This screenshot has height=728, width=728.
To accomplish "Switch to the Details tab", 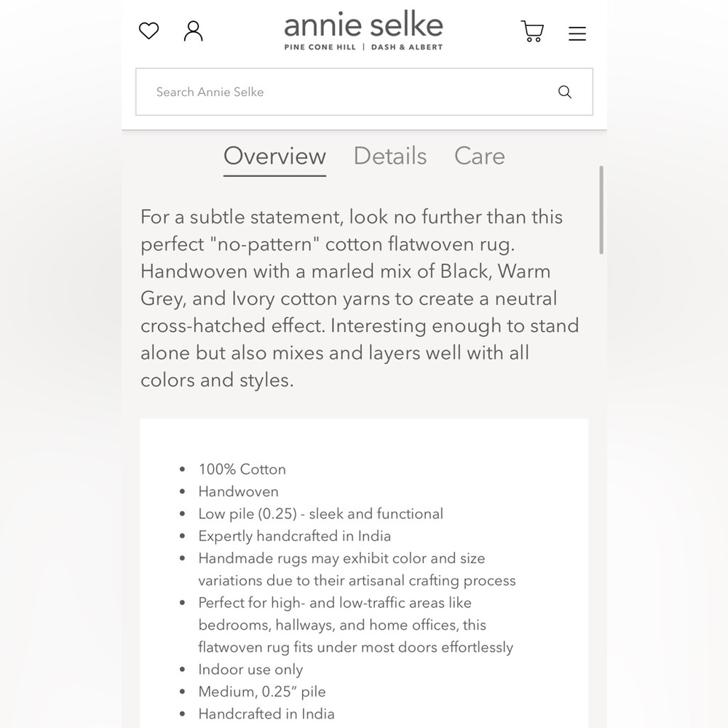I will pyautogui.click(x=389, y=156).
